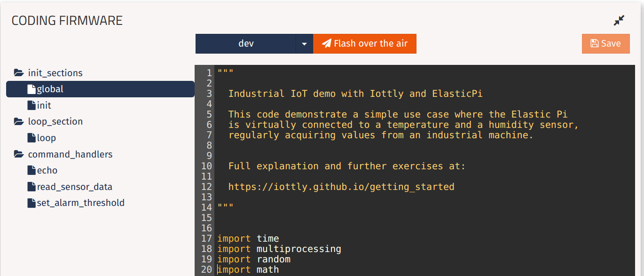Click the paper plane icon on Flash button
Image resolution: width=644 pixels, height=276 pixels.
click(327, 43)
